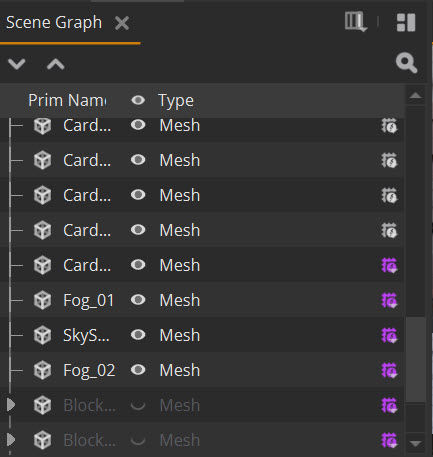
Task: Hide Fog_02 with its eye toggle
Action: pos(138,370)
